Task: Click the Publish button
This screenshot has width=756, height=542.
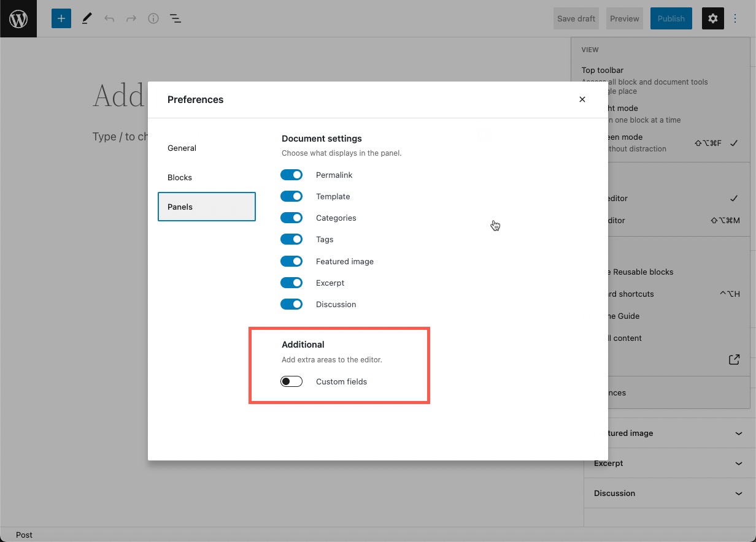Action: [x=671, y=18]
